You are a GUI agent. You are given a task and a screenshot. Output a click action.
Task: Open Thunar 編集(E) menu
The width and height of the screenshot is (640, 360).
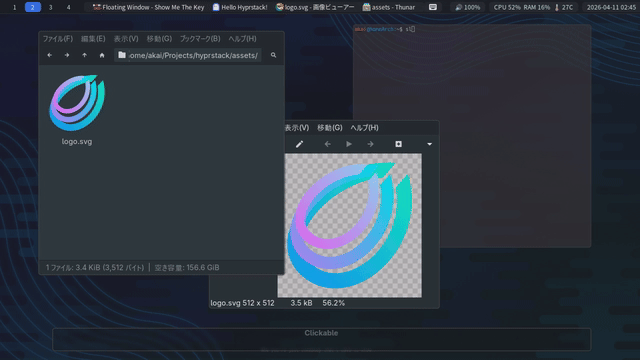93,39
